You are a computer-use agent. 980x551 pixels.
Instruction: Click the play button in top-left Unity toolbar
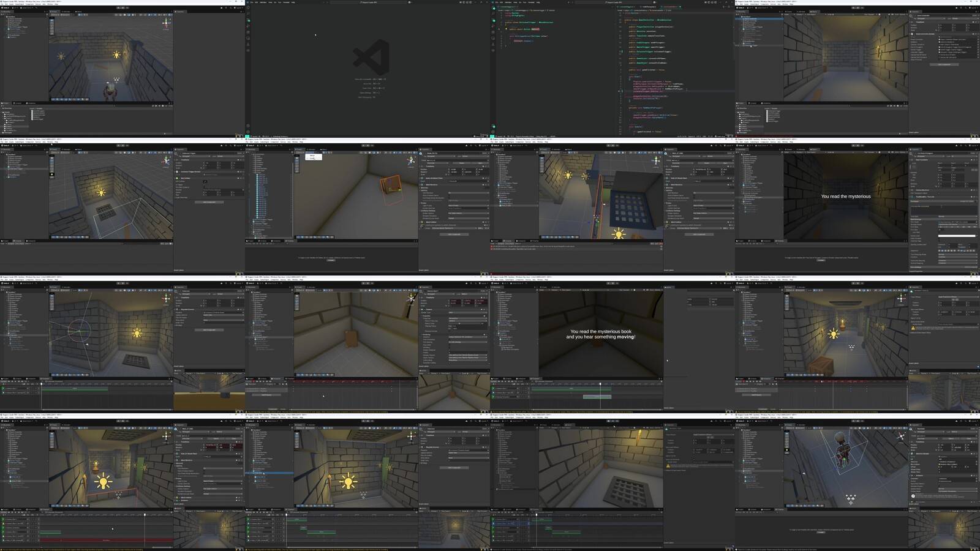click(118, 8)
